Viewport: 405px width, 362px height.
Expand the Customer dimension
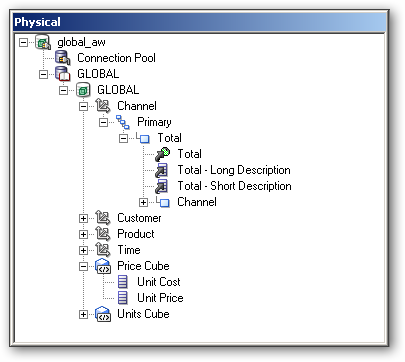(83, 218)
